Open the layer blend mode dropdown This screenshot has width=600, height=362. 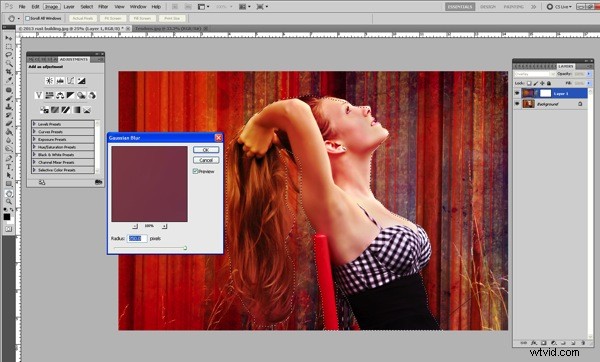point(535,74)
